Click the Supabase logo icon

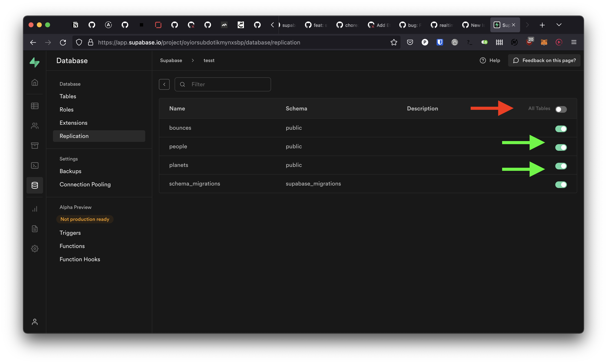[x=35, y=62]
